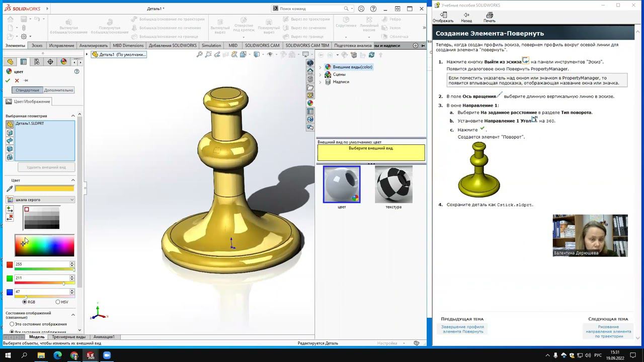
Task: Adjust the blue channel slider
Action: (x=44, y=297)
